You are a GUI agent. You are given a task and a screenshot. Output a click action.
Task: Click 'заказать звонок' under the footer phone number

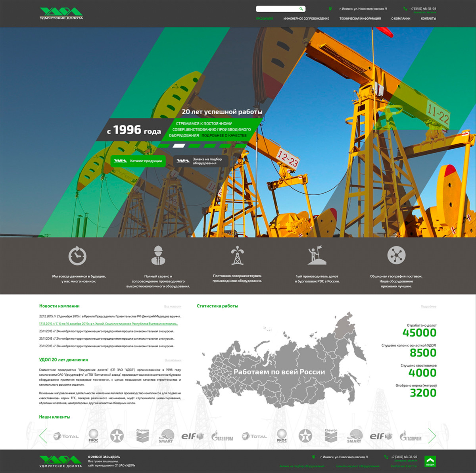tap(406, 461)
